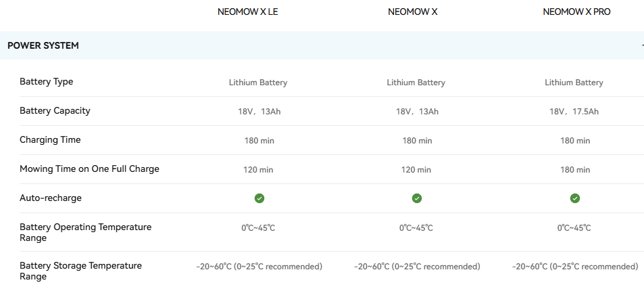
Task: Select the NEOMOW X LE column header
Action: pos(248,12)
